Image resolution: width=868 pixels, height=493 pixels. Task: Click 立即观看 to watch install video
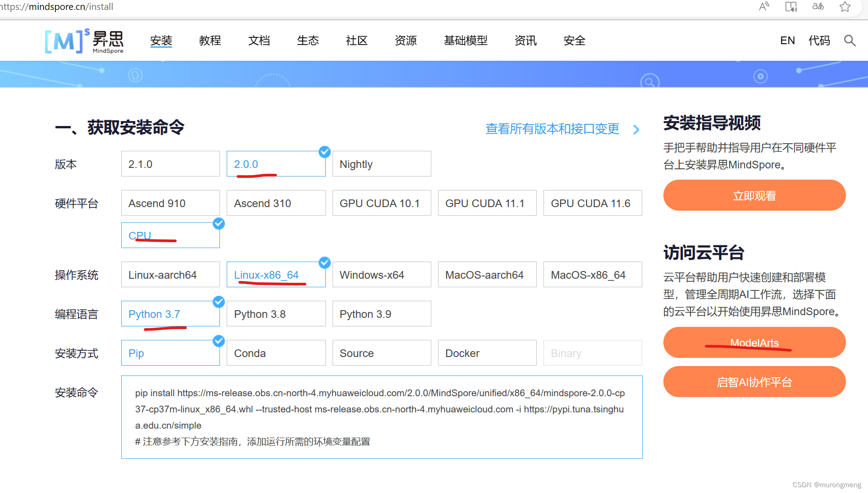[x=754, y=195]
